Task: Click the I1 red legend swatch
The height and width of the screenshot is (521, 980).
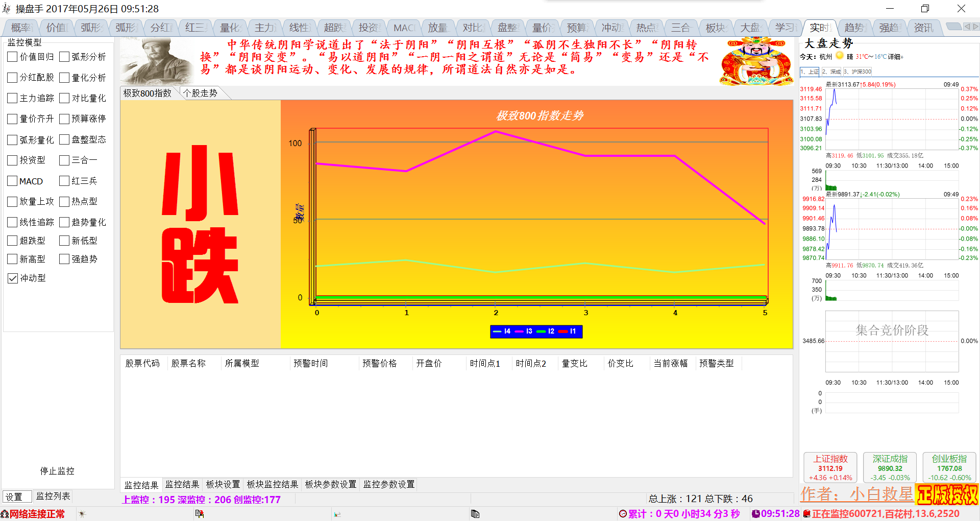Action: coord(563,331)
